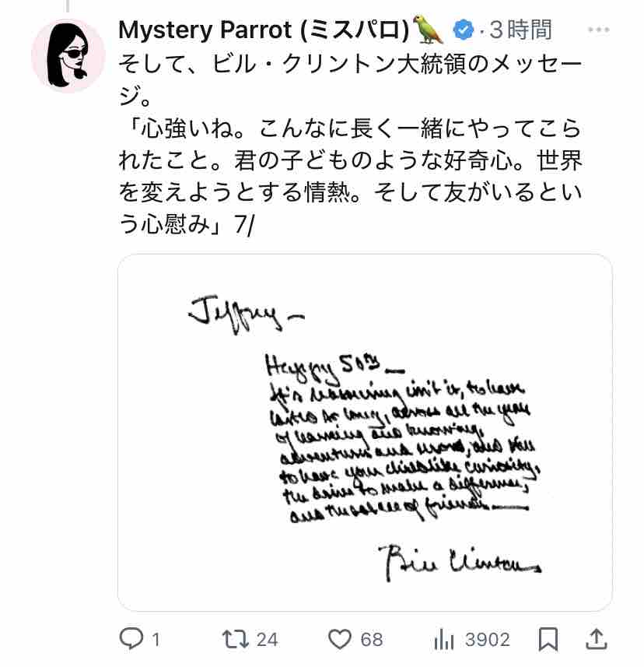This screenshot has height=667, width=644.
Task: Share the post via the upload arrow icon
Action: 597,639
